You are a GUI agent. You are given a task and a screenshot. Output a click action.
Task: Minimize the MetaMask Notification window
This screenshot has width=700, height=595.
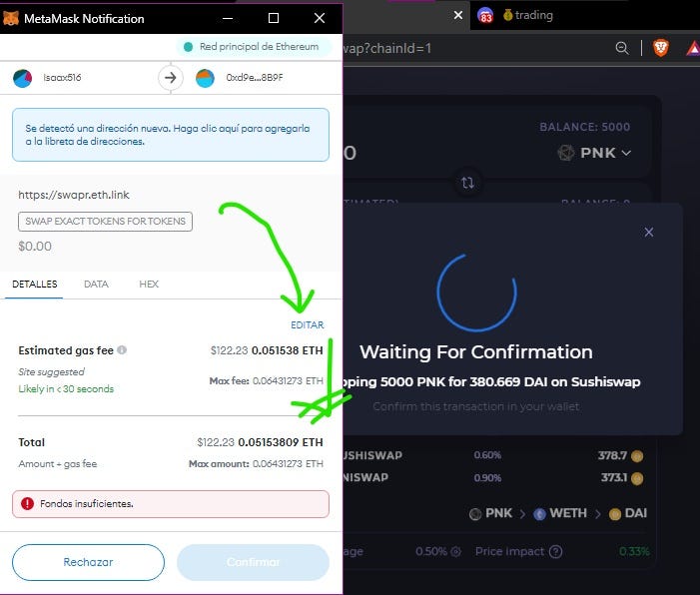(x=228, y=18)
